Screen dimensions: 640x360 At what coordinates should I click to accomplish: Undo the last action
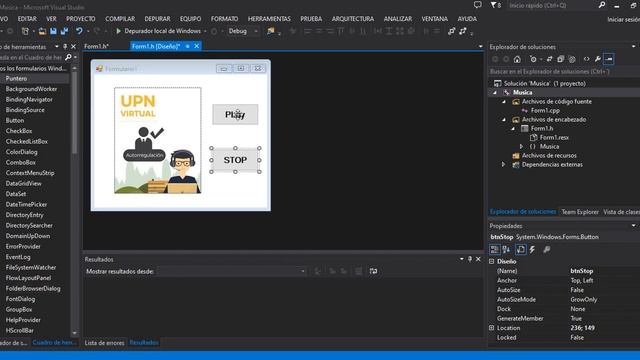(x=79, y=31)
